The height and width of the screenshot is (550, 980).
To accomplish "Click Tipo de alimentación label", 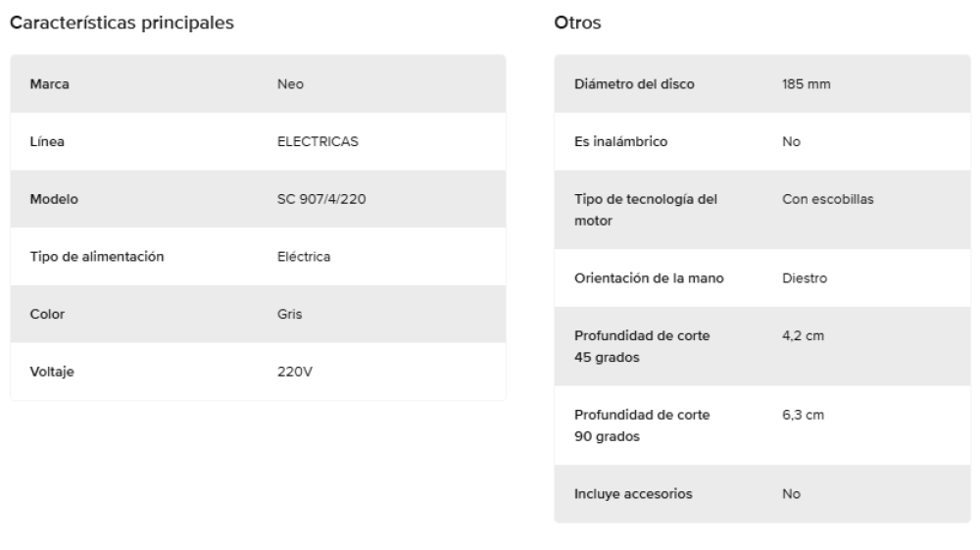I will pos(96,257).
